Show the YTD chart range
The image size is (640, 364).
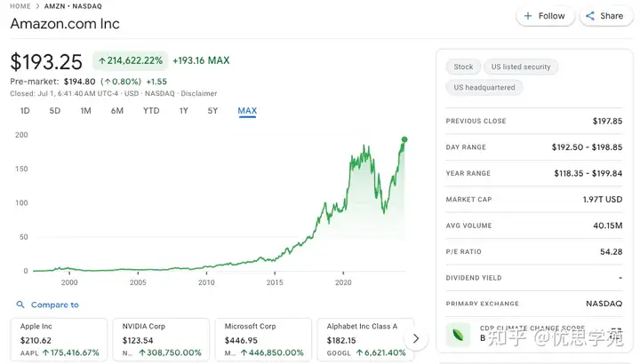151,111
